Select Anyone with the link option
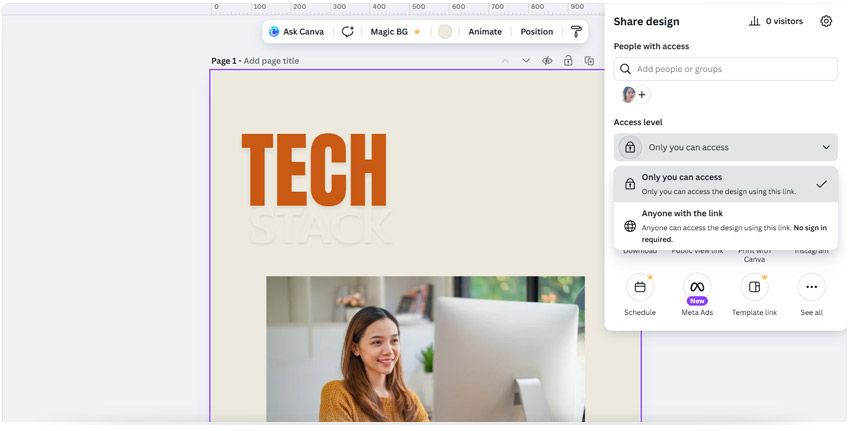Image resolution: width=850 pixels, height=431 pixels. (x=725, y=226)
